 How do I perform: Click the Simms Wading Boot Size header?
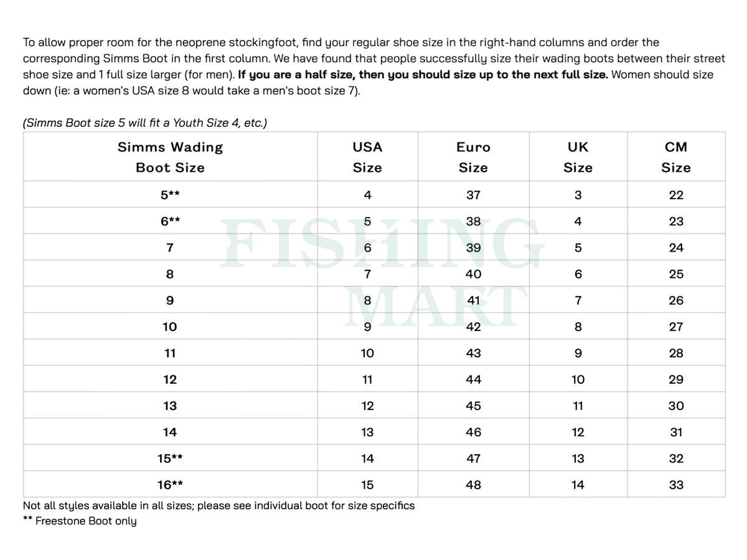pyautogui.click(x=170, y=157)
